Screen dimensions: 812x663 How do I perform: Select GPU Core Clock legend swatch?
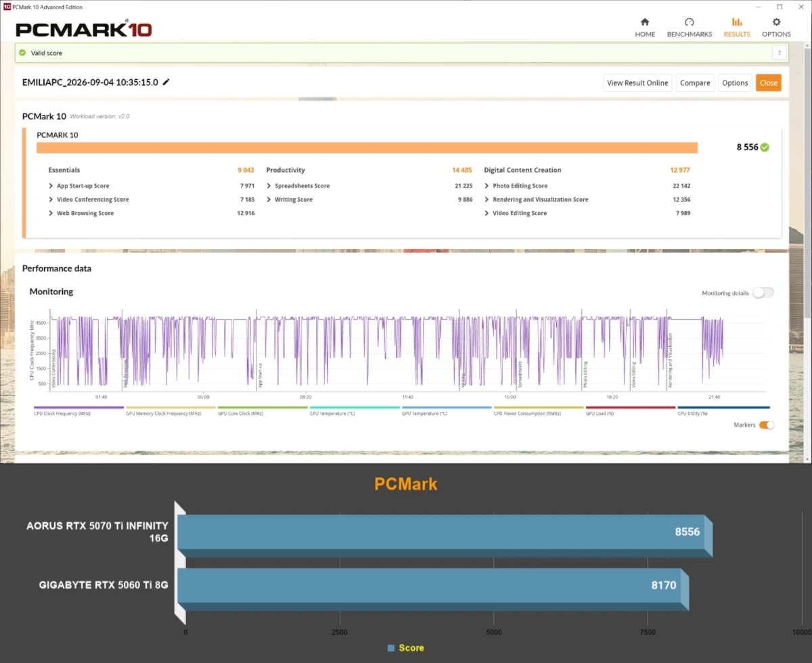(263, 407)
